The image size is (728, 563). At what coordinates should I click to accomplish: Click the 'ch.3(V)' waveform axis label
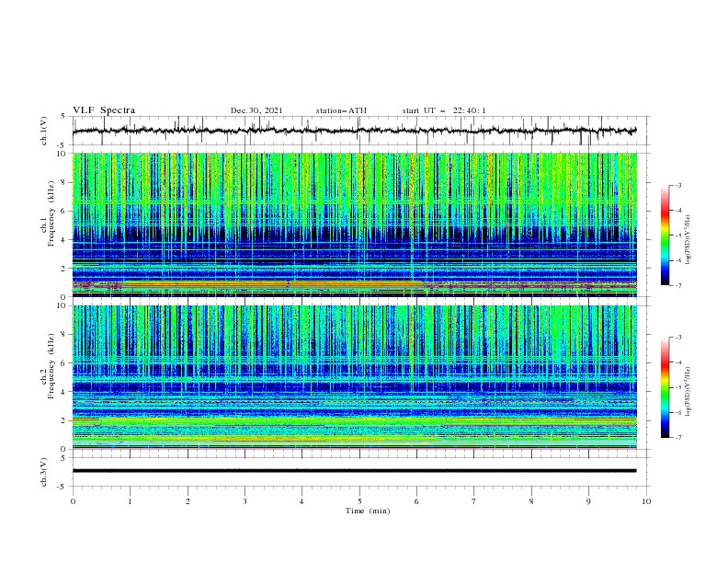tap(44, 472)
